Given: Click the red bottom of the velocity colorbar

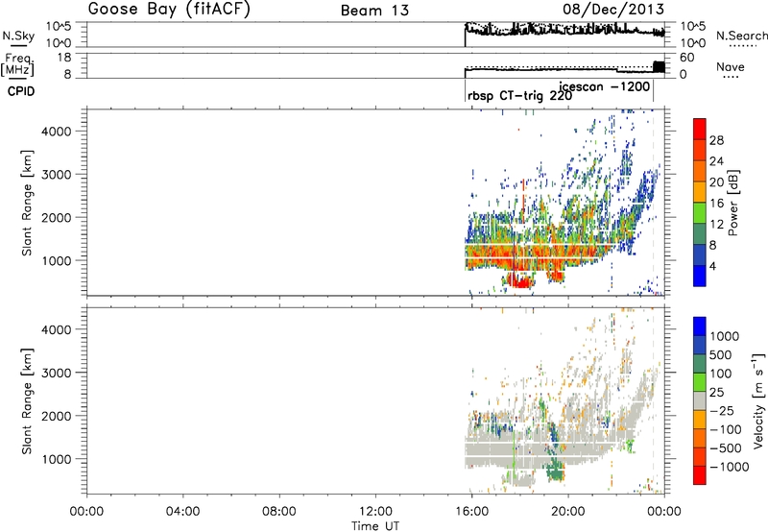Looking at the screenshot, I should click(x=700, y=475).
